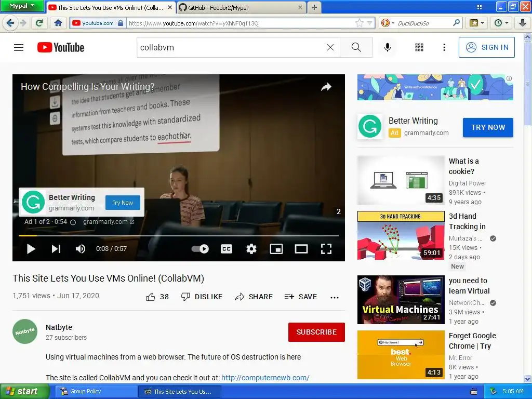This screenshot has width=532, height=399.
Task: Open ad info icon next to Ad 1 of 2
Action: pos(73,222)
